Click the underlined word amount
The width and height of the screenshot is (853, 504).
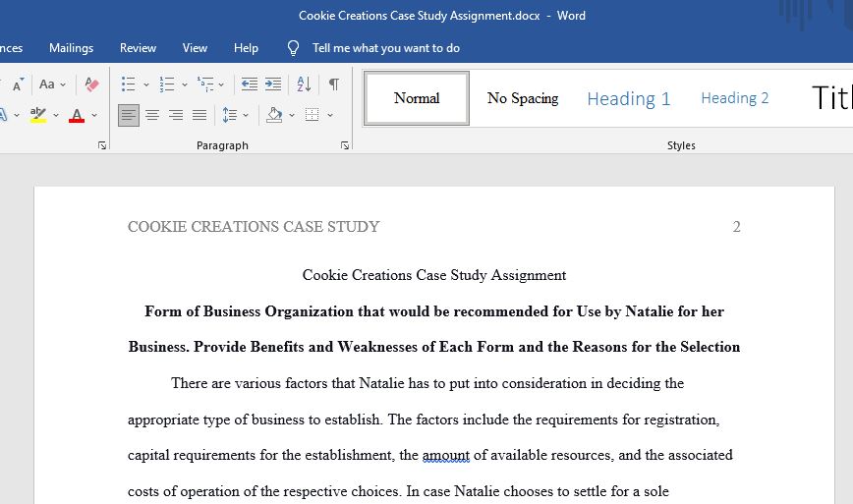[x=446, y=455]
